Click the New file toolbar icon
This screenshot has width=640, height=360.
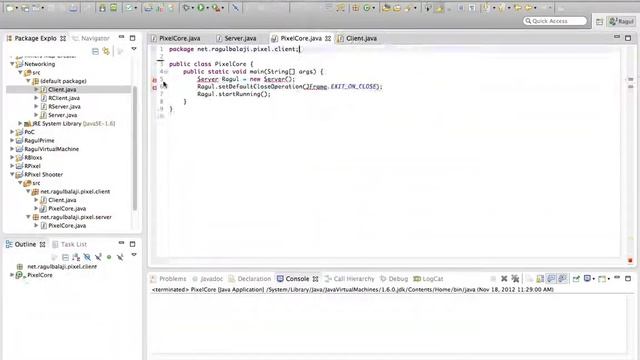point(10,8)
